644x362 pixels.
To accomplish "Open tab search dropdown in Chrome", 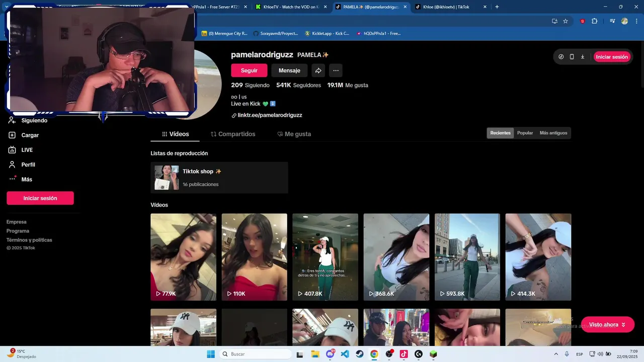I will pyautogui.click(x=7, y=7).
